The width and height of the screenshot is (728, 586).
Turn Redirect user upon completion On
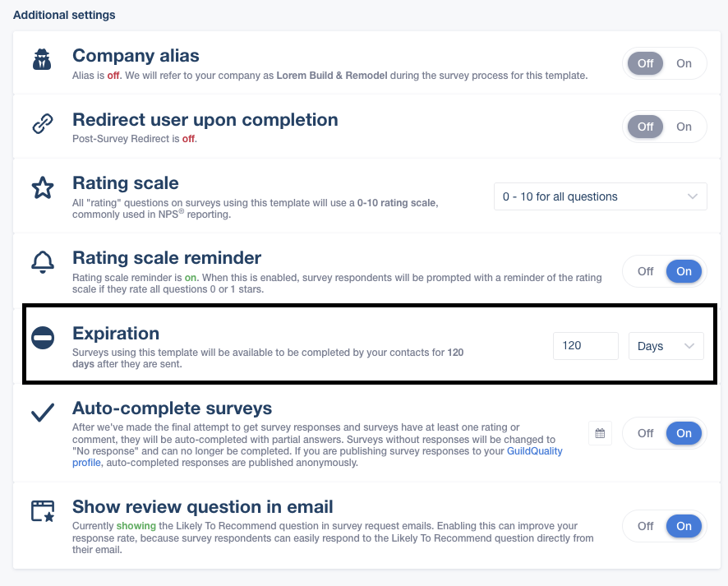pos(684,127)
